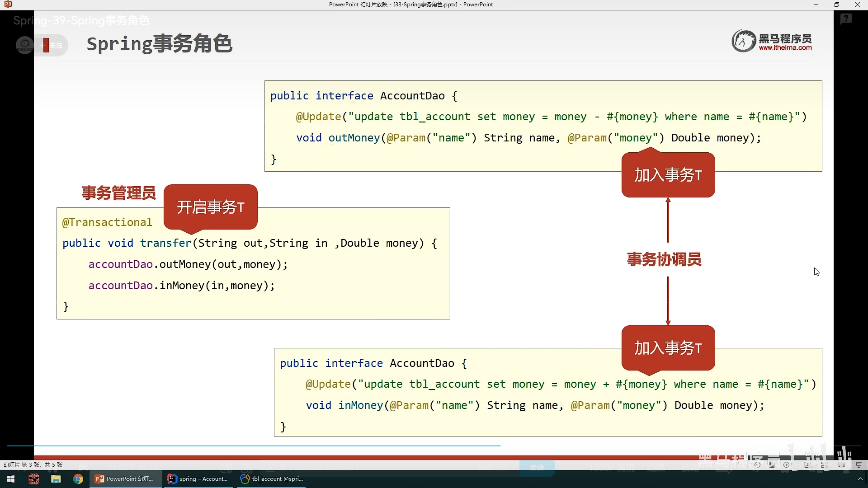Click the next slide arrow in status bar
Image resolution: width=868 pixels, height=488 pixels.
click(786, 465)
